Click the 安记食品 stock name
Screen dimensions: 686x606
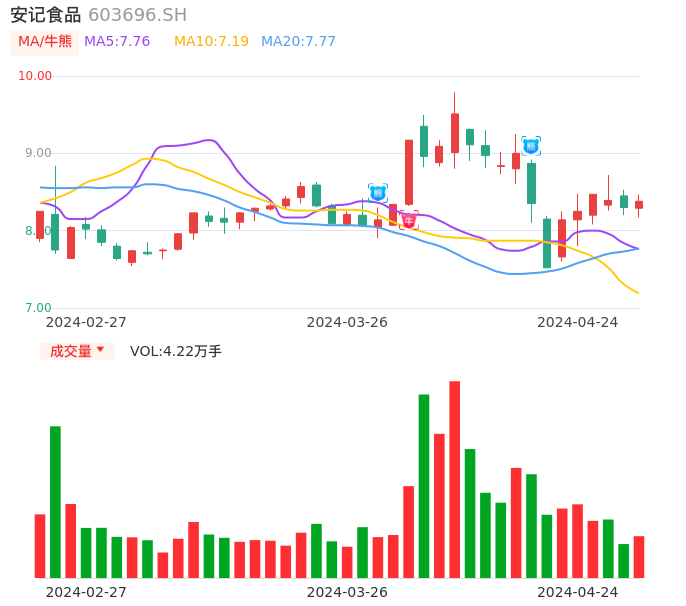pyautogui.click(x=45, y=15)
